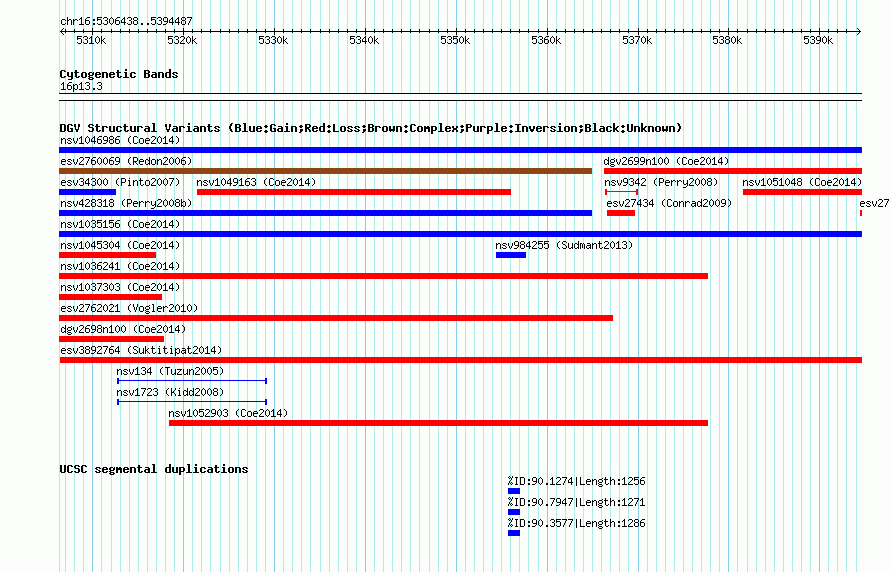Click segmental duplication %ID:90.1274 Length:1256 label
890x572 pixels.
pos(577,481)
